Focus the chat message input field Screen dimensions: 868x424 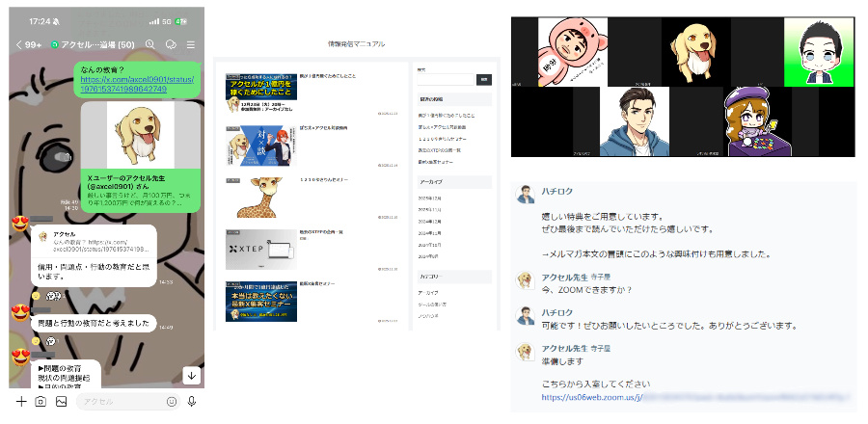point(121,401)
